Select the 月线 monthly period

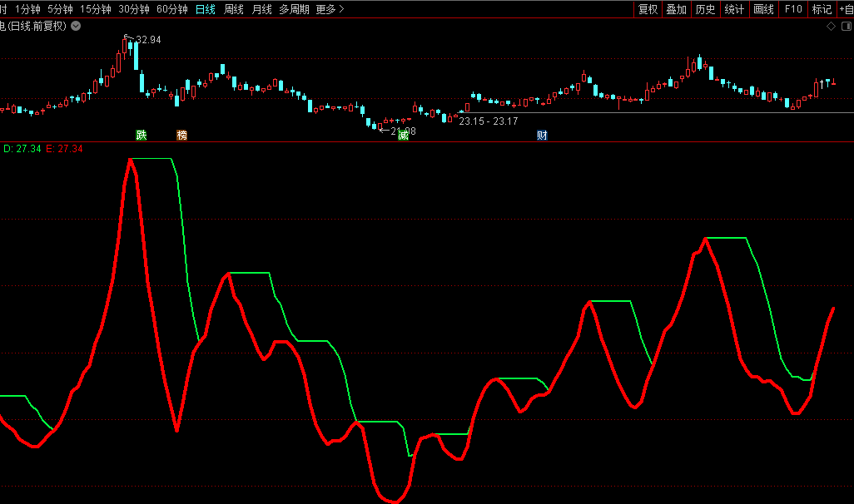pyautogui.click(x=261, y=9)
